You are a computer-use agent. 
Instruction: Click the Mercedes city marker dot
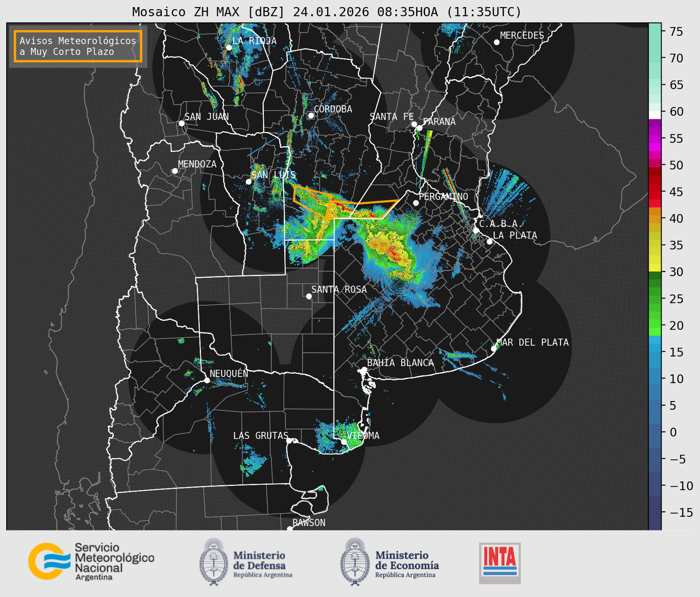pos(496,42)
